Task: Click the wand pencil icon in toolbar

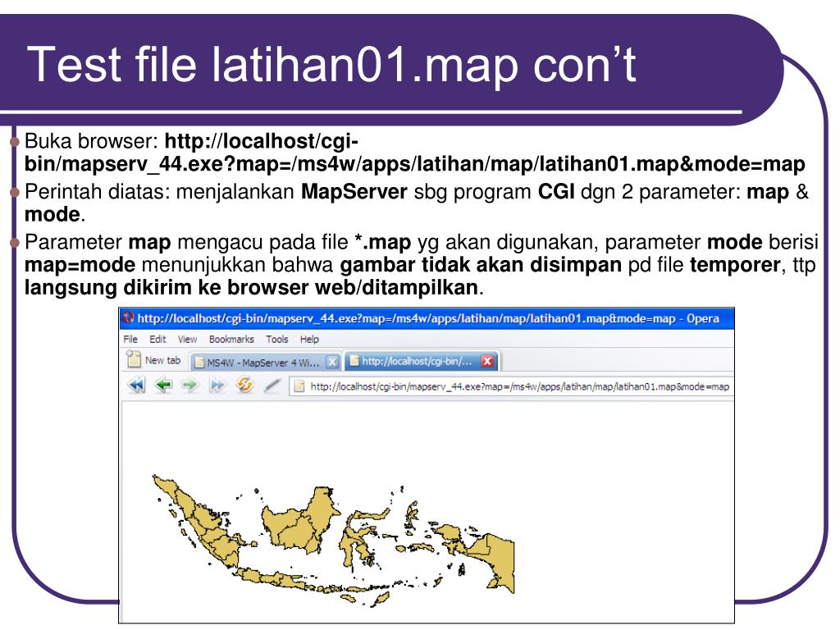Action: (272, 386)
